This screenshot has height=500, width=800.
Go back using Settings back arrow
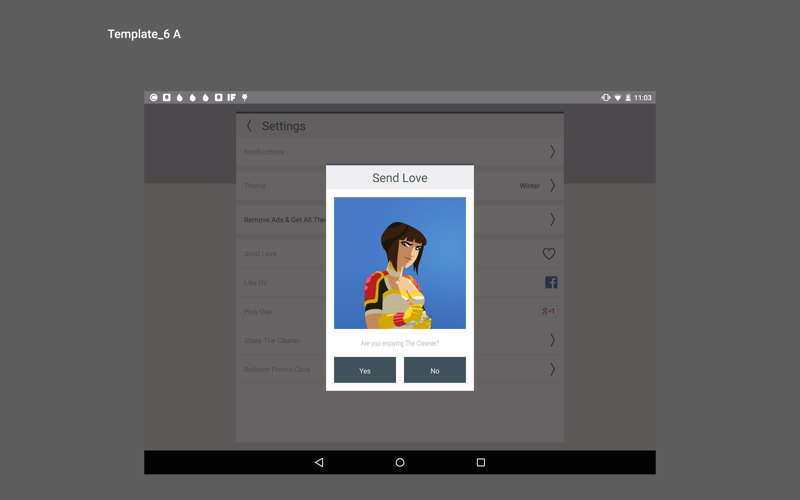pos(250,126)
